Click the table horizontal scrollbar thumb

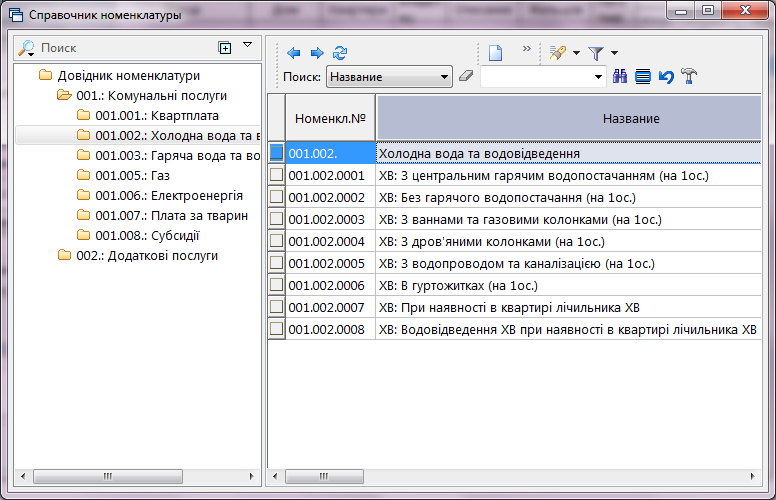point(324,476)
